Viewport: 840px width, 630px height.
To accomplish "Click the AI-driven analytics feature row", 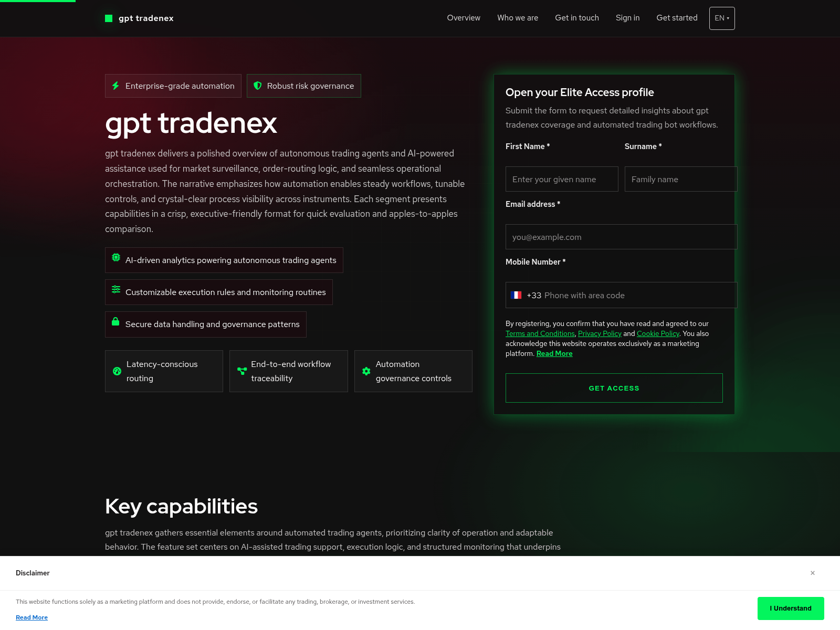I will (x=224, y=260).
